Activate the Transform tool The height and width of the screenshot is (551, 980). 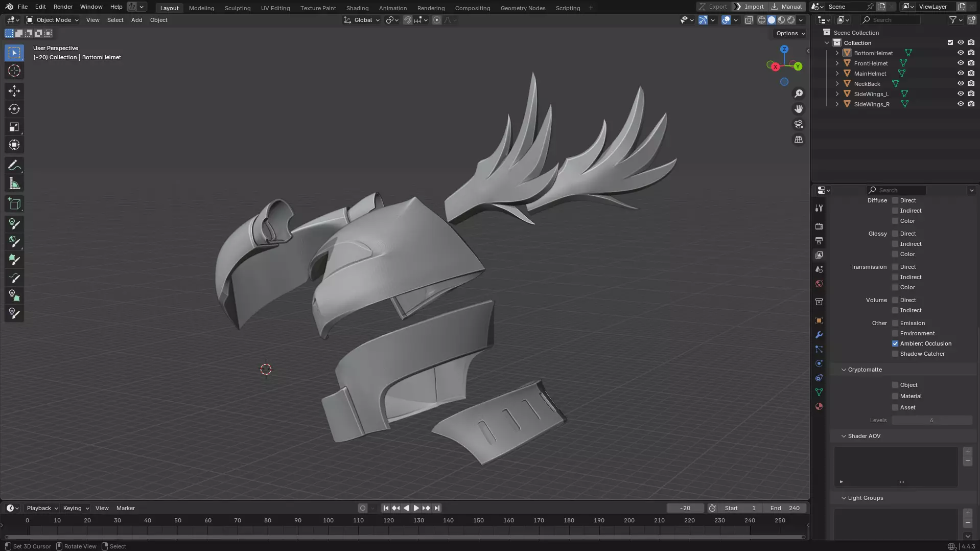(x=14, y=145)
